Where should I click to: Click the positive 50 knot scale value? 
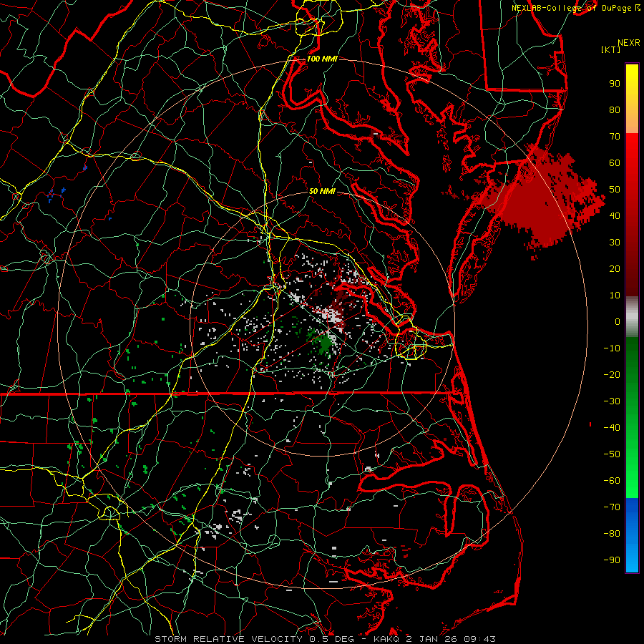615,190
